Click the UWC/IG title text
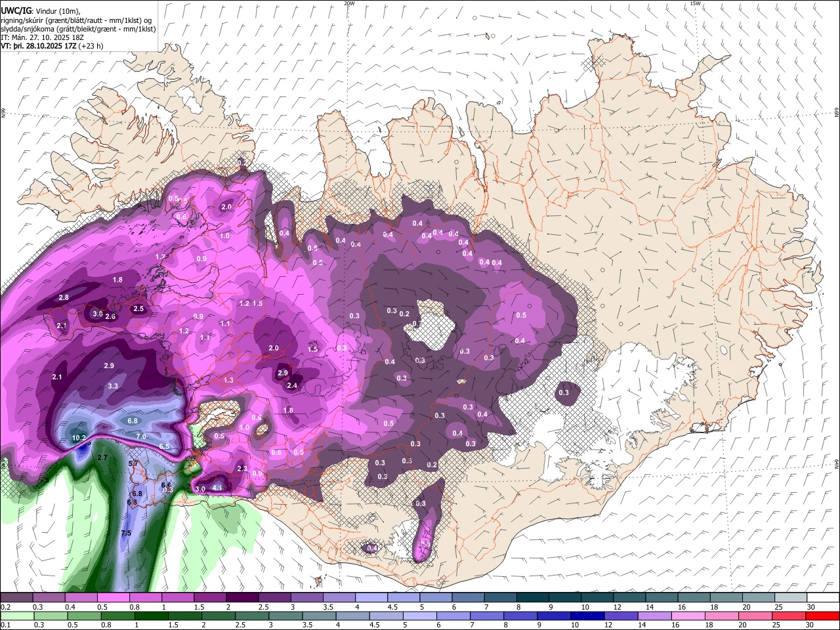 [x=16, y=11]
